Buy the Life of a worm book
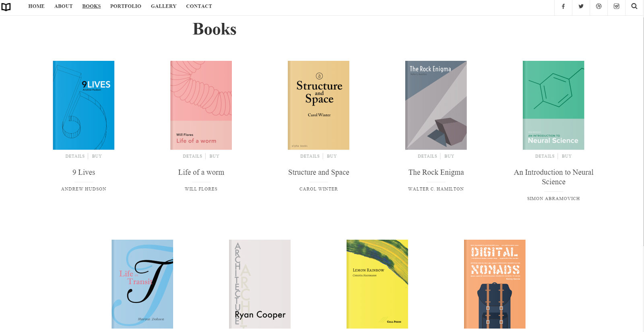Viewport: 644px width, 332px height. (214, 156)
